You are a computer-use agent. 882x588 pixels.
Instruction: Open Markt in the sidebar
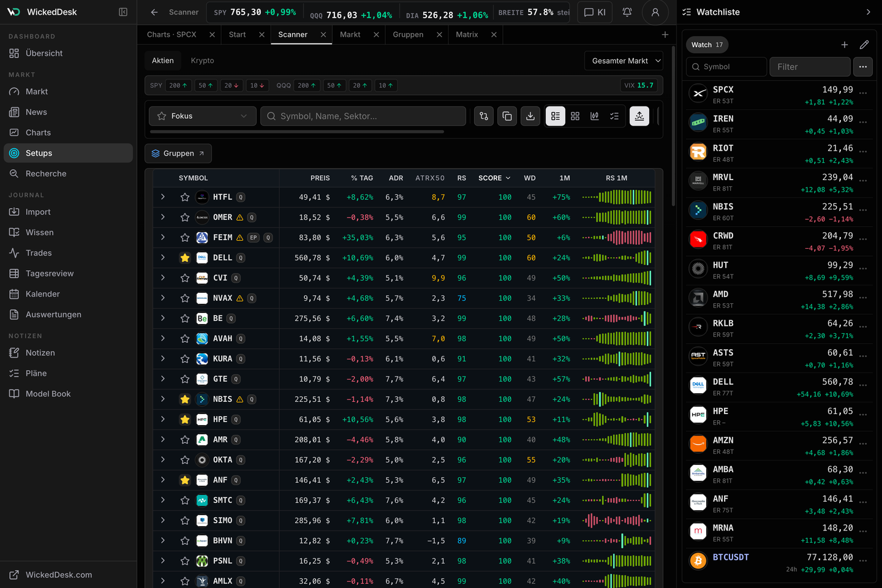(68, 91)
